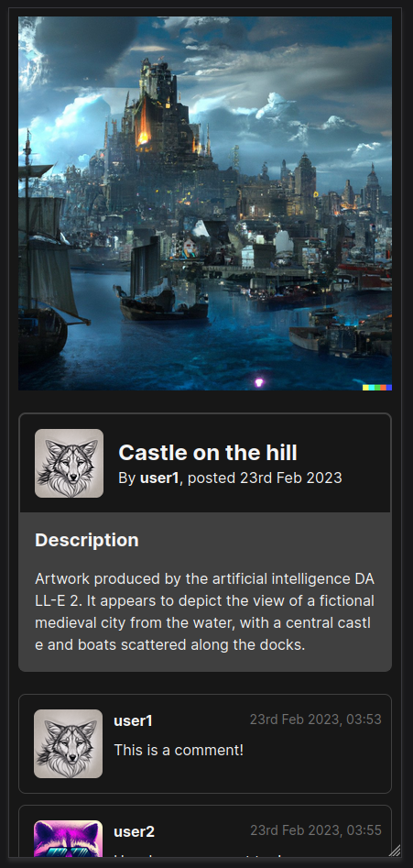
Task: Click the Description heading
Action: 87,540
